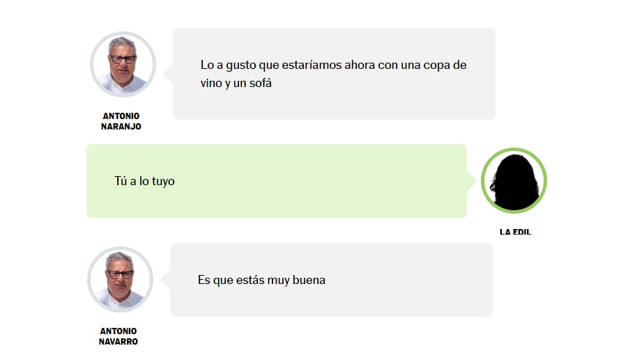Select the green 'Tú a lo tuyo' text
Screen dimensions: 644x362
(144, 181)
